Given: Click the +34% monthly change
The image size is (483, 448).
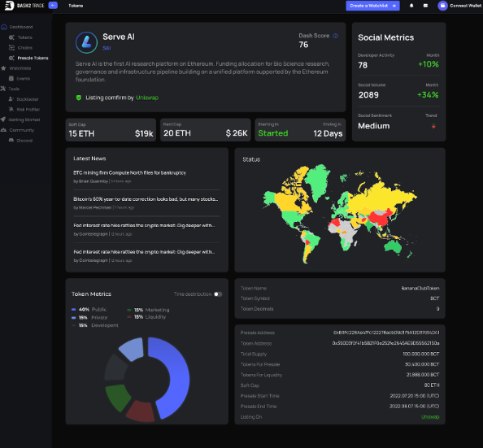Looking at the screenshot, I should click(428, 95).
